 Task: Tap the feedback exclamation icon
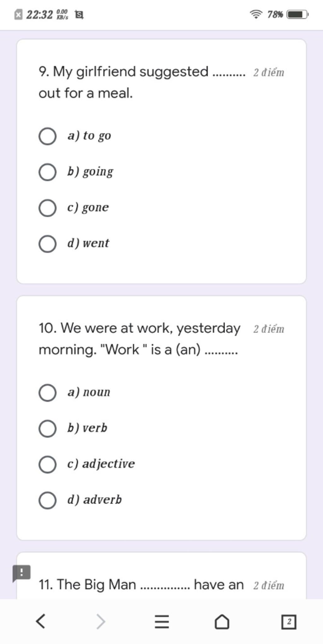(21, 572)
